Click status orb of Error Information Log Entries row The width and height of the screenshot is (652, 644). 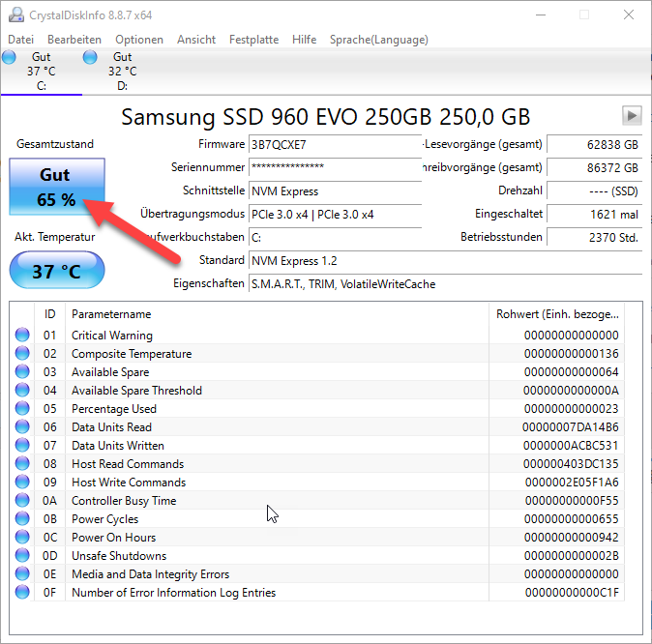(x=22, y=592)
